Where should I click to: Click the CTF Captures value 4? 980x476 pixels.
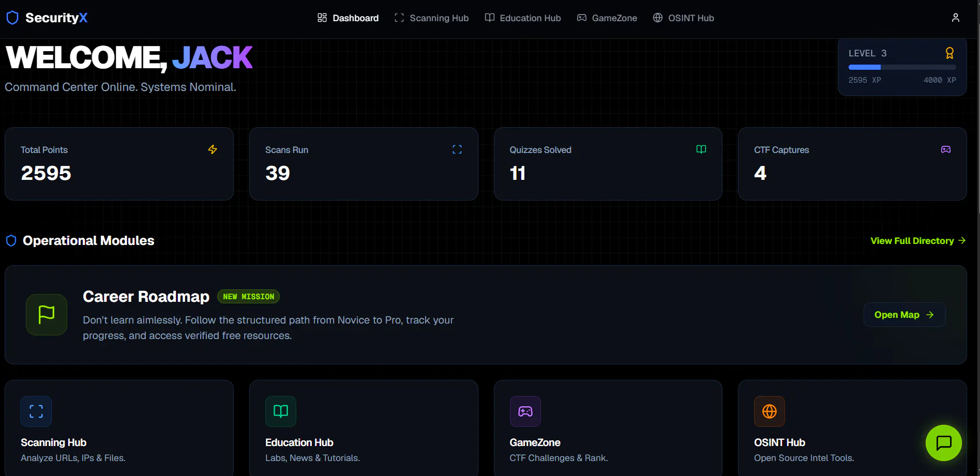(760, 173)
